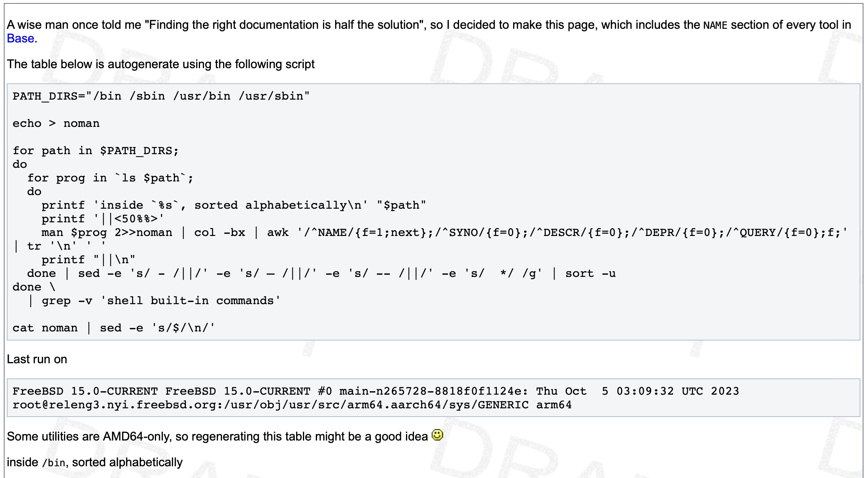
Task: Click the printf 'inside `%s`' script line
Action: (x=234, y=205)
